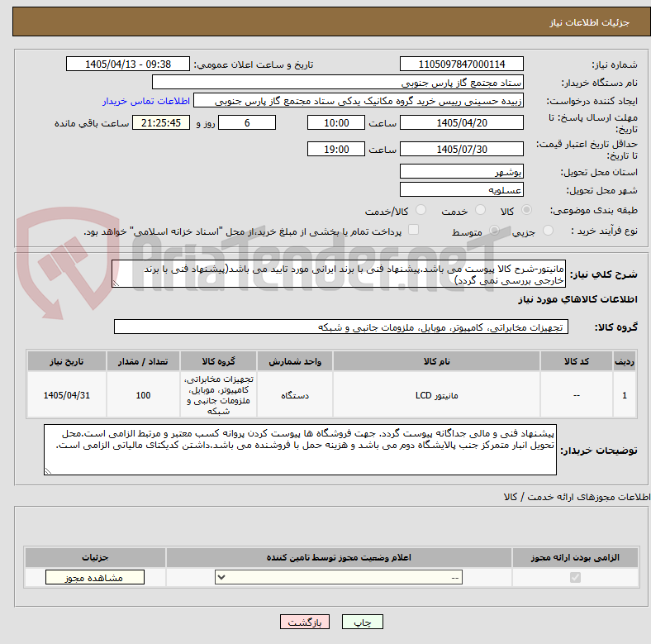651x644 pixels.
Task: Click the announcement date field 1405/04/13 - 09:38
Action: click(128, 64)
